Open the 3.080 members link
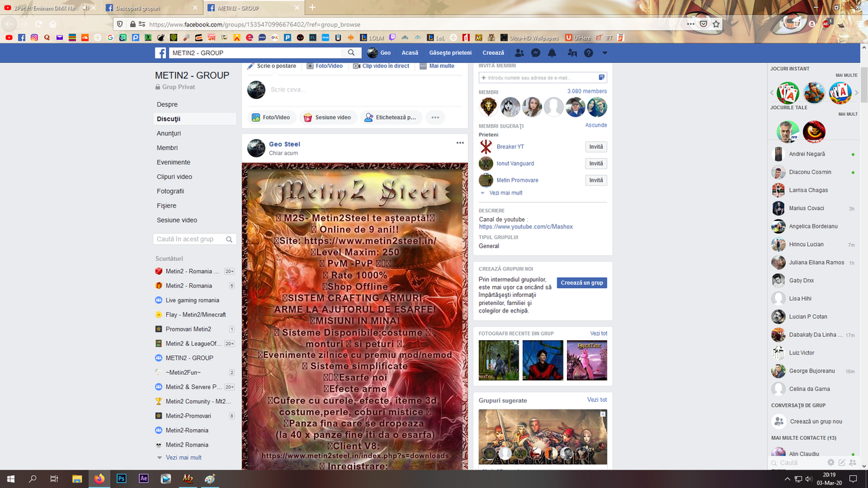This screenshot has height=488, width=868. coord(587,91)
